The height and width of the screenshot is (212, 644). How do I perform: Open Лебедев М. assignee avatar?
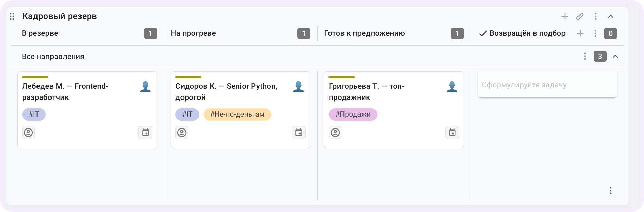coord(145,87)
